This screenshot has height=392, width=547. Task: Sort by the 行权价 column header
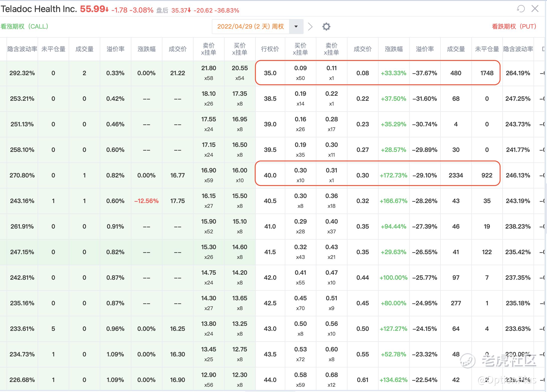(270, 49)
